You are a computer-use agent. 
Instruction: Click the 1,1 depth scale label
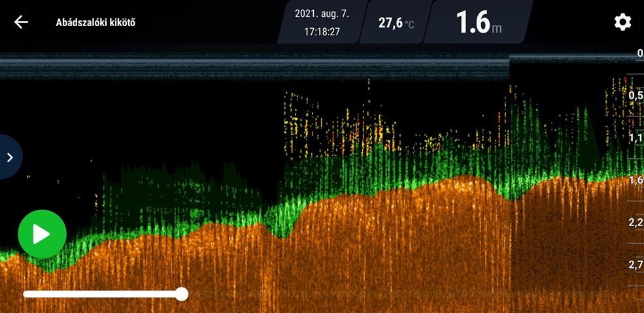point(636,138)
